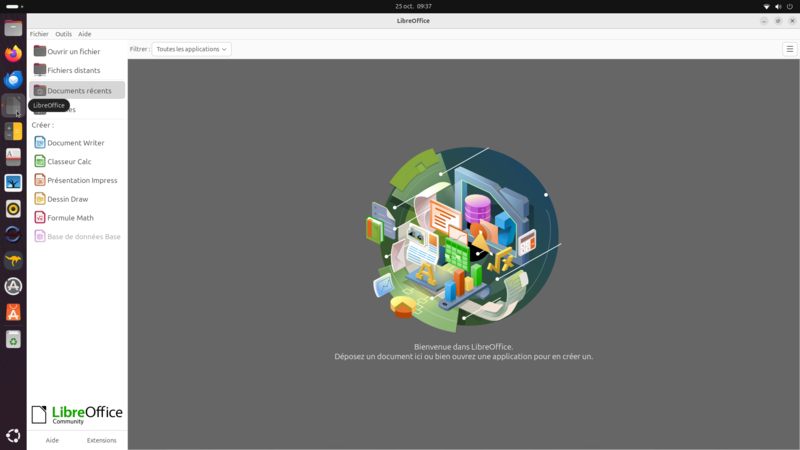Viewport: 800px width, 450px height.
Task: Create a new Formule Math
Action: (x=77, y=218)
